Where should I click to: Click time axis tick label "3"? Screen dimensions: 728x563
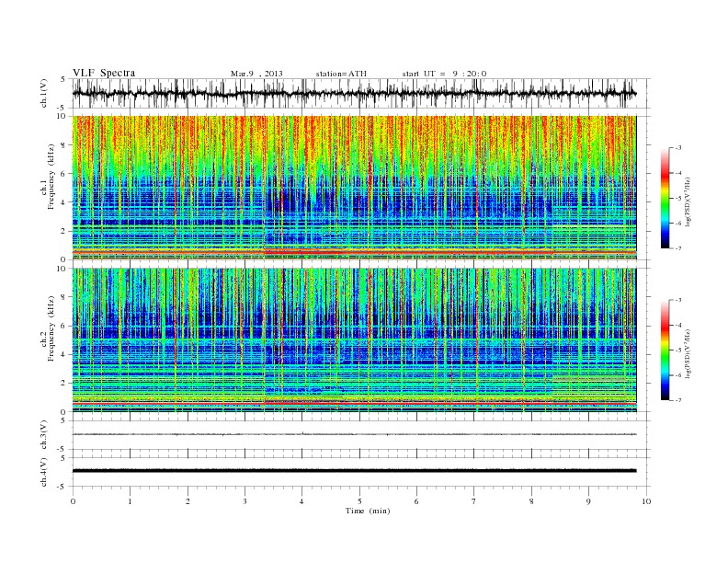(245, 501)
